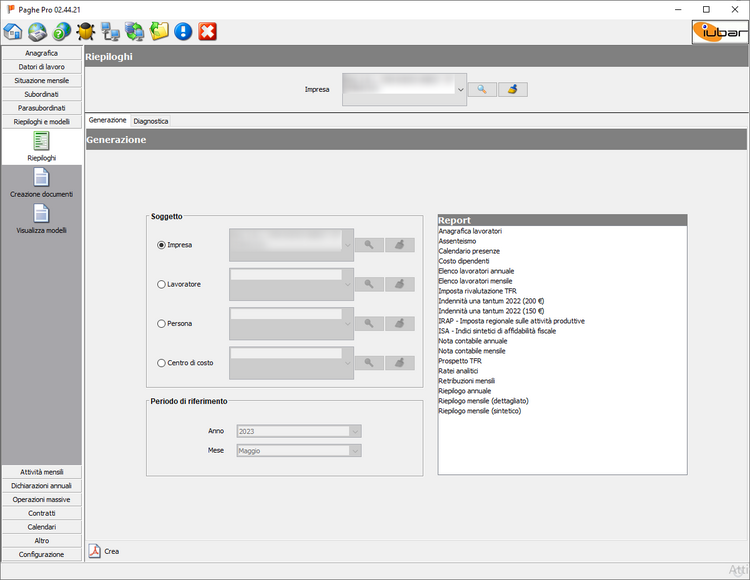Select the Lavoratore radio button

click(161, 284)
